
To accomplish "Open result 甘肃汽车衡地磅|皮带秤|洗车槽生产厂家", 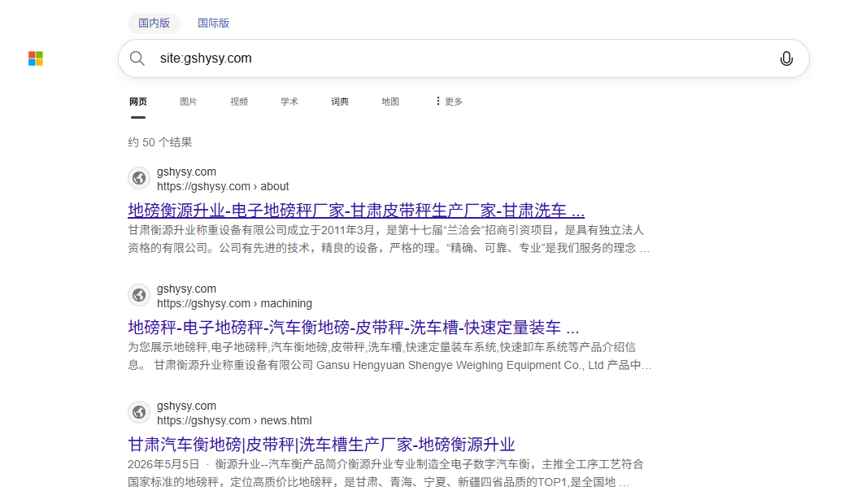I will (321, 445).
